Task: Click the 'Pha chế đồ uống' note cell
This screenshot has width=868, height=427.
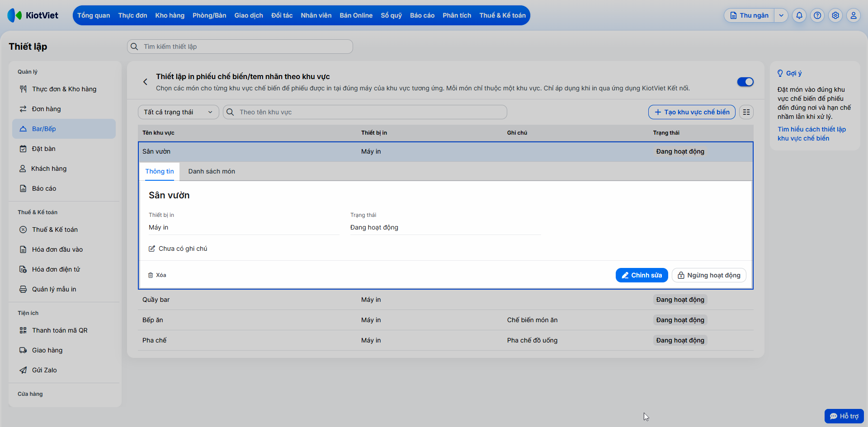Action: pos(532,340)
